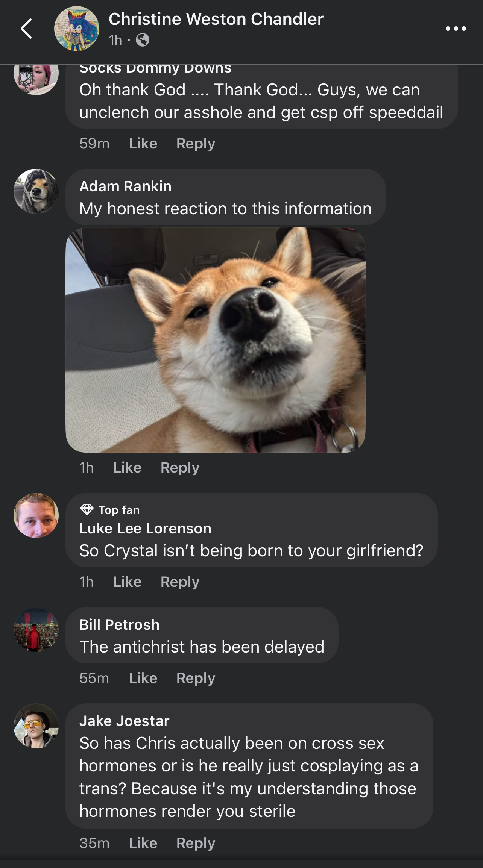This screenshot has height=868, width=483.
Task: Like Jake Joestar's comment
Action: pos(143,842)
